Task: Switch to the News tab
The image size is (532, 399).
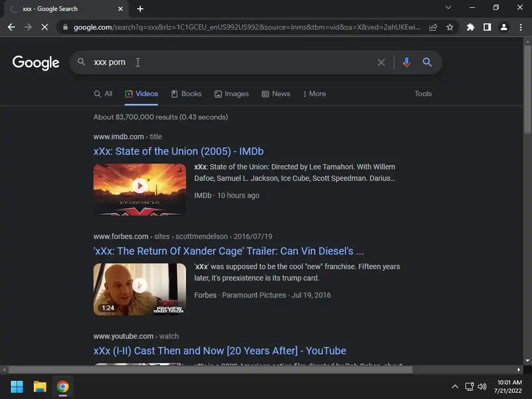Action: point(276,94)
